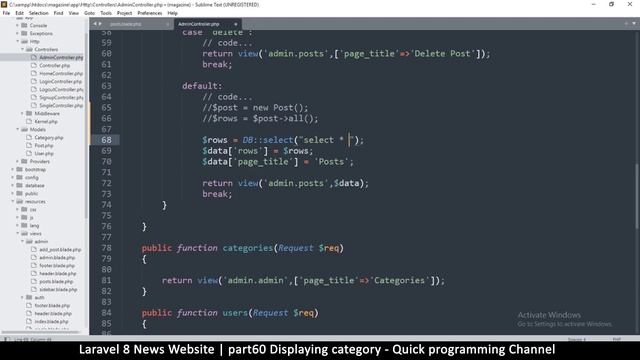Open the Goto menu
640x360 pixels.
(x=89, y=13)
